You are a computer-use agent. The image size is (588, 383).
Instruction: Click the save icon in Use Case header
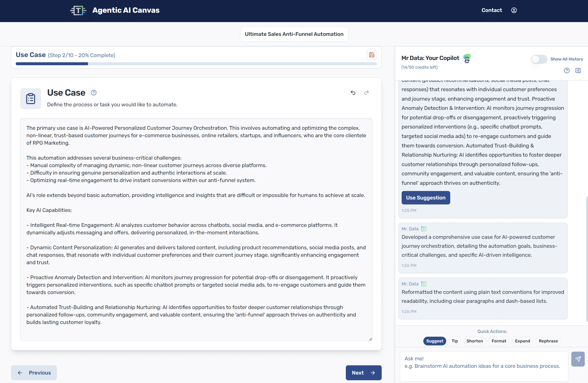[371, 55]
